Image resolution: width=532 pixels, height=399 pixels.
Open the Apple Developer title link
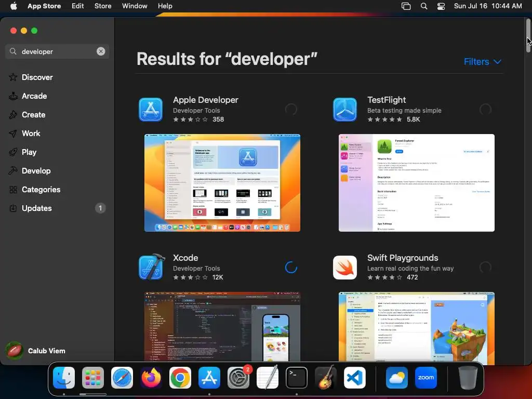(x=206, y=100)
